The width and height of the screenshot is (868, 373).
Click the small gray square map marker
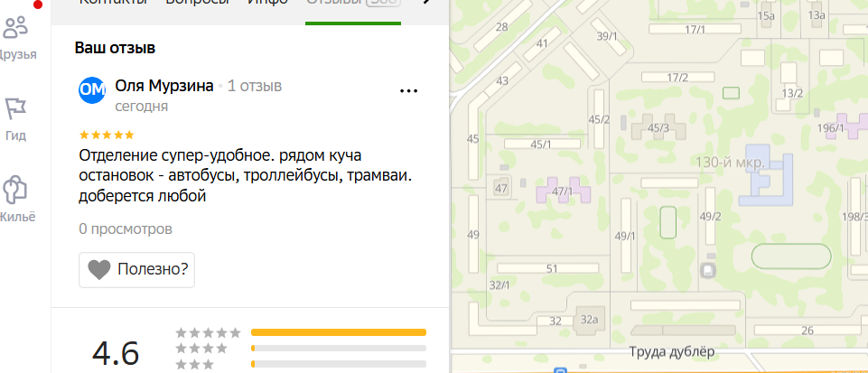(708, 271)
